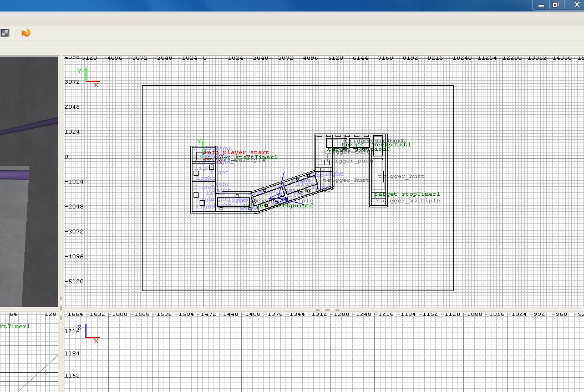Select trigger_hurt in the right corridor
Viewport: 584px width, 392px height.
click(402, 177)
